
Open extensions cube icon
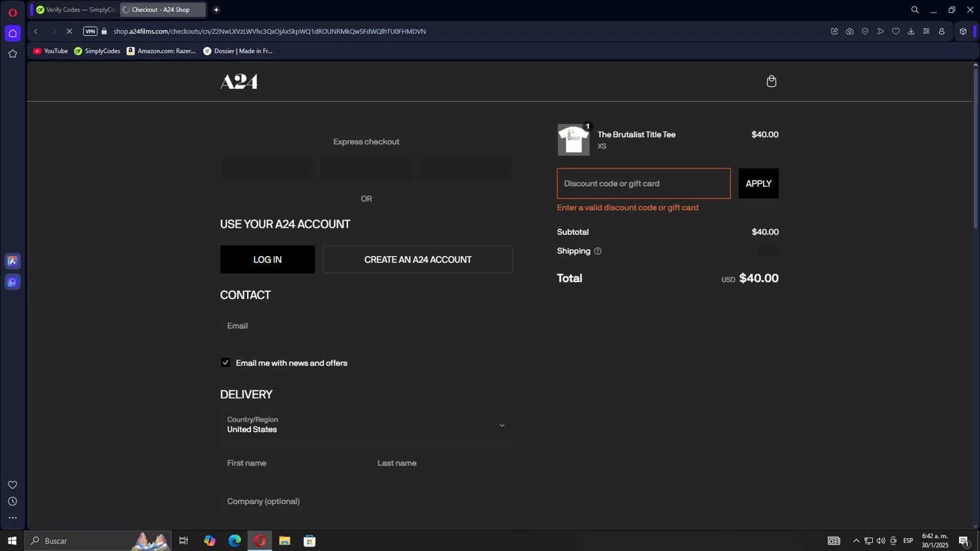(963, 31)
